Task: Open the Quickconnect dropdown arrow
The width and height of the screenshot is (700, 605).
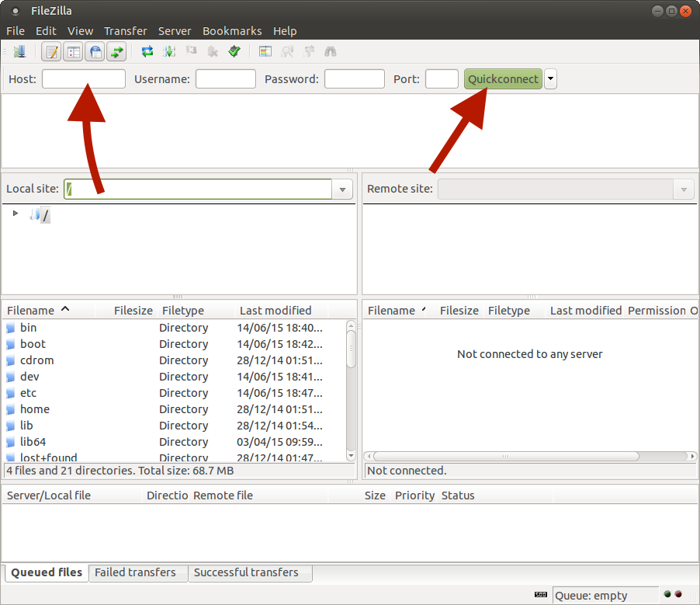Action: click(x=550, y=78)
